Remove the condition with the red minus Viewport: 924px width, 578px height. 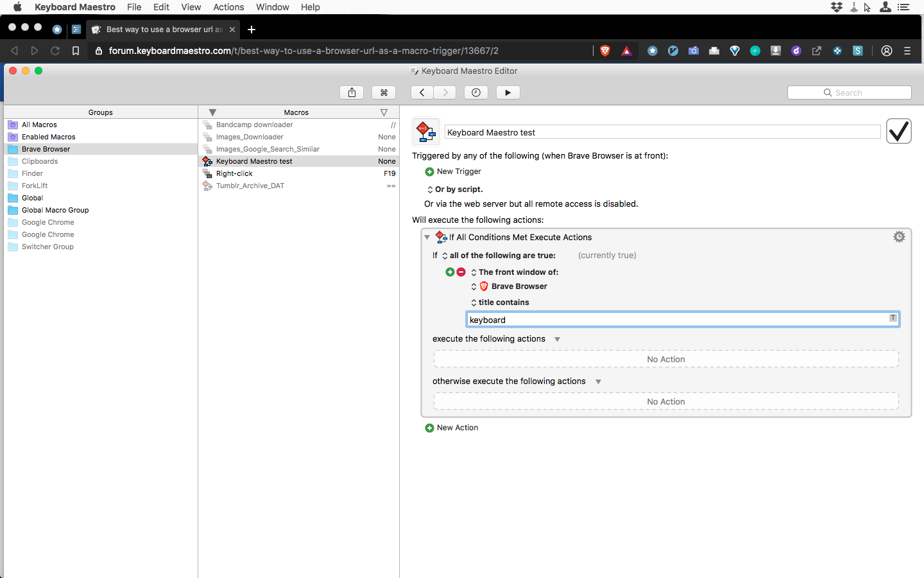click(461, 272)
